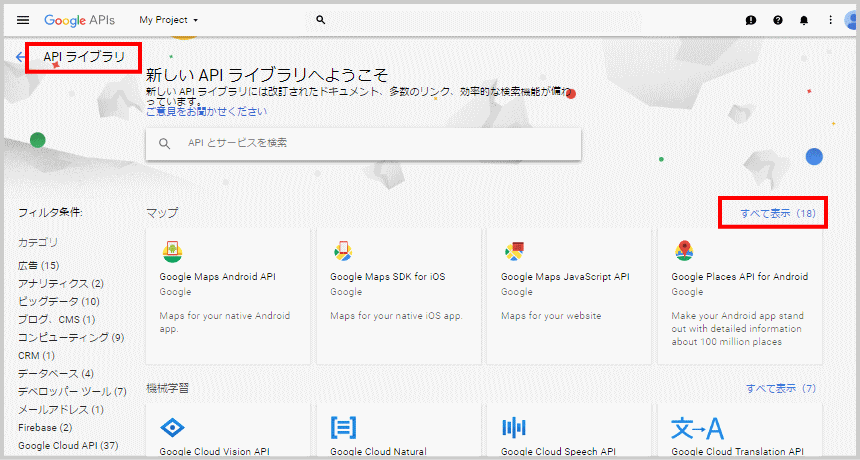Open Google Cloud Vision API title
The height and width of the screenshot is (460, 860).
click(x=214, y=452)
